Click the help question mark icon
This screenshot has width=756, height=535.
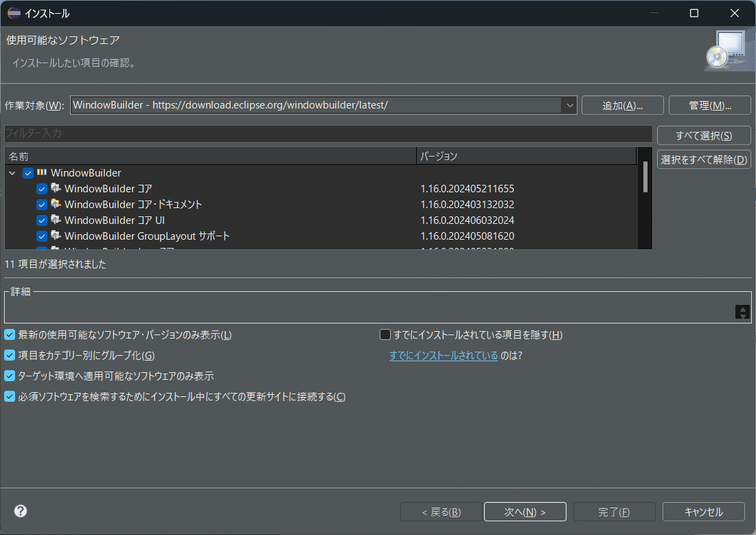click(x=21, y=511)
